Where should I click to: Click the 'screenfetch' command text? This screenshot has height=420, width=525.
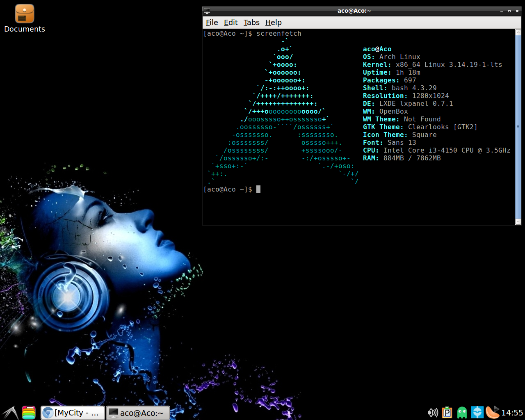(279, 34)
